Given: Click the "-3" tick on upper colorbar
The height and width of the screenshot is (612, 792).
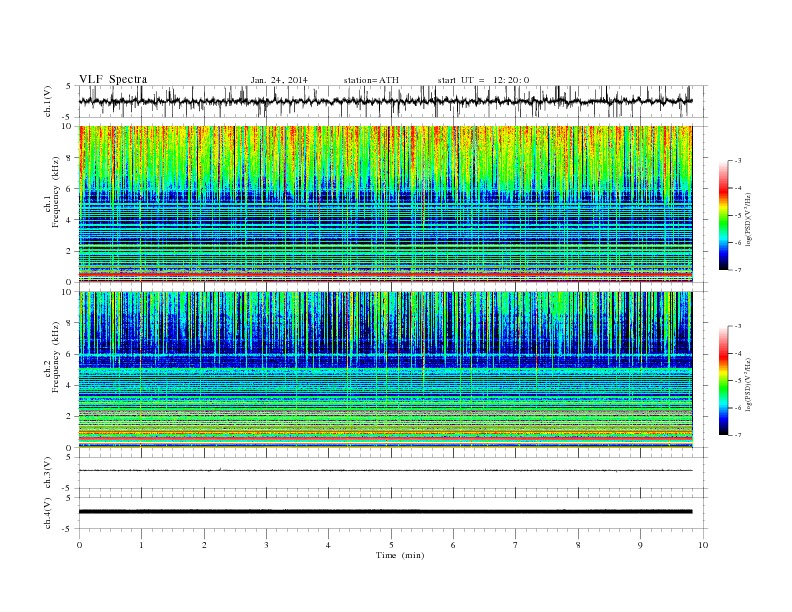Looking at the screenshot, I should [x=738, y=161].
